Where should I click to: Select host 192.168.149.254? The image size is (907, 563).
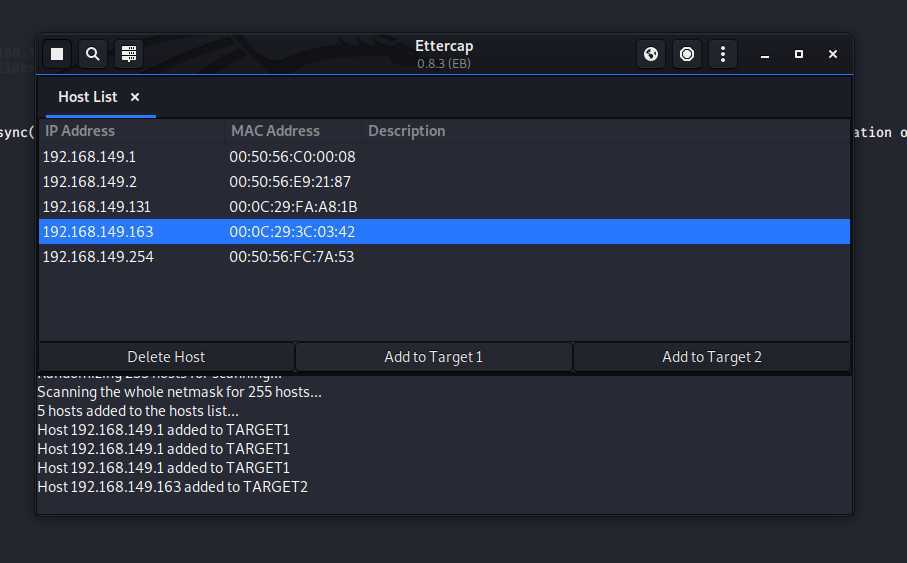coord(444,256)
